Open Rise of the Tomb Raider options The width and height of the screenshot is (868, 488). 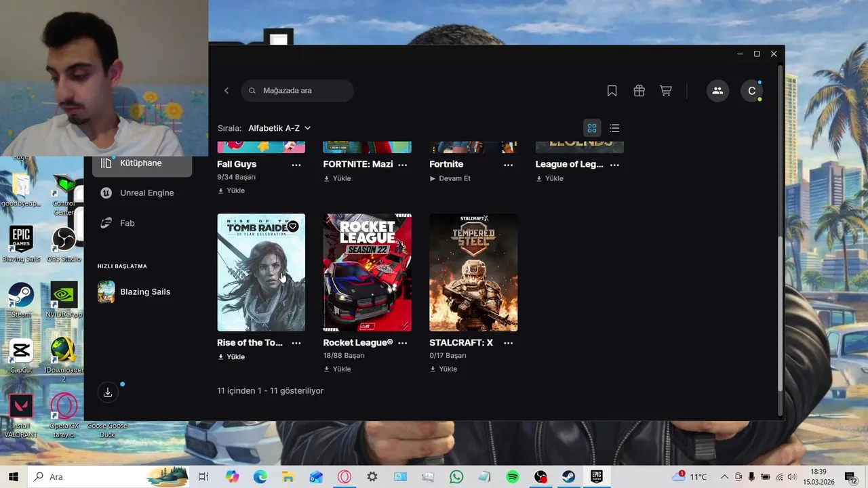(x=296, y=343)
